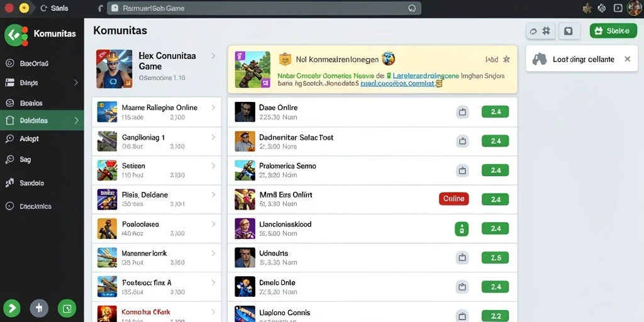Expand the Poaloolatea row chevron

(213, 225)
